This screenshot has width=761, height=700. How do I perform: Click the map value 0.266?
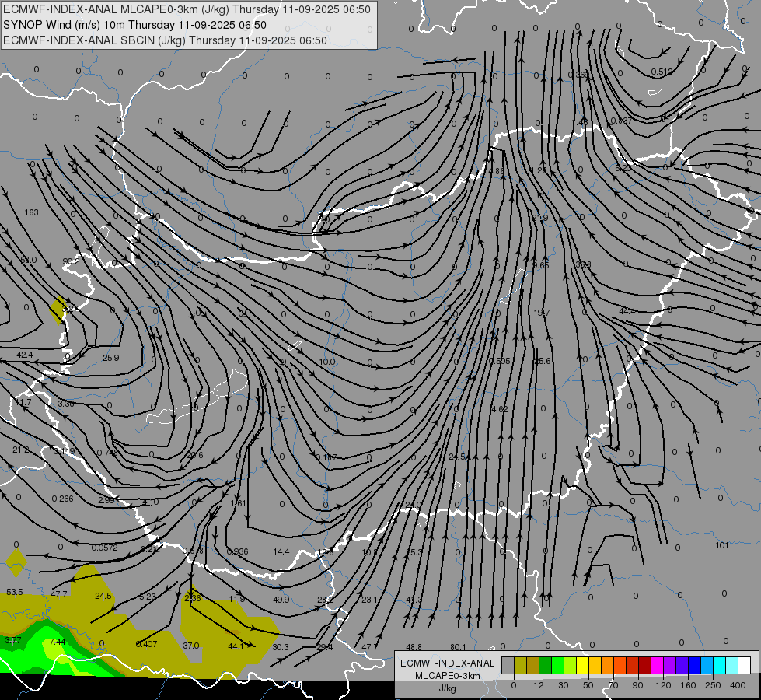(x=63, y=499)
